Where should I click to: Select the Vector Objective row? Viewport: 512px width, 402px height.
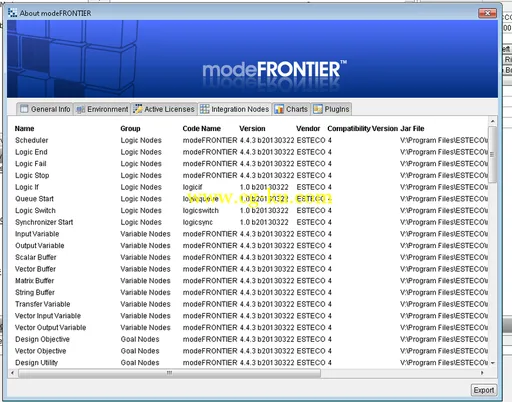(251, 351)
